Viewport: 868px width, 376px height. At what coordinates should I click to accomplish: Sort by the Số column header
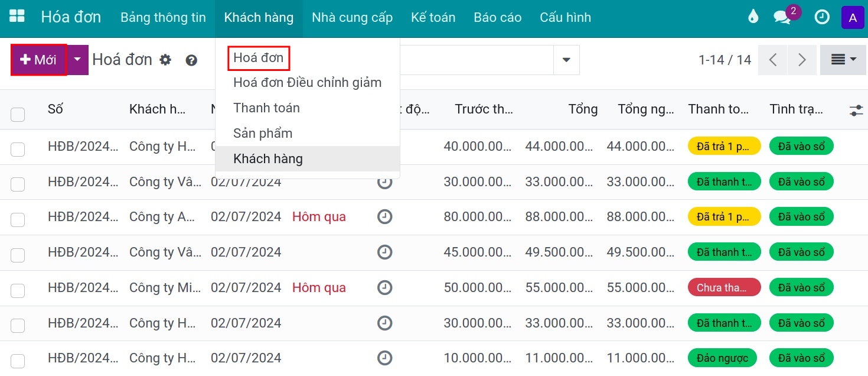click(x=56, y=109)
